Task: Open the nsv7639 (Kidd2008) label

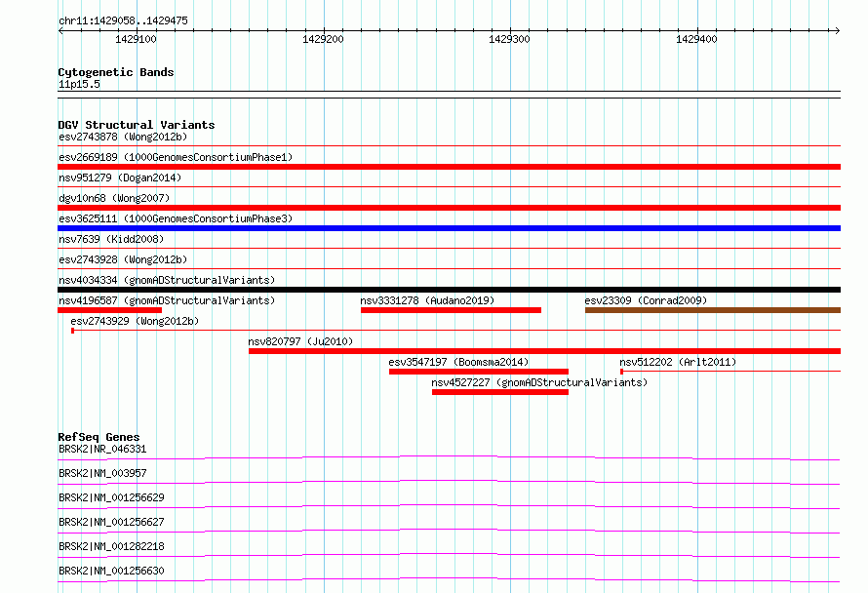Action: tap(111, 239)
